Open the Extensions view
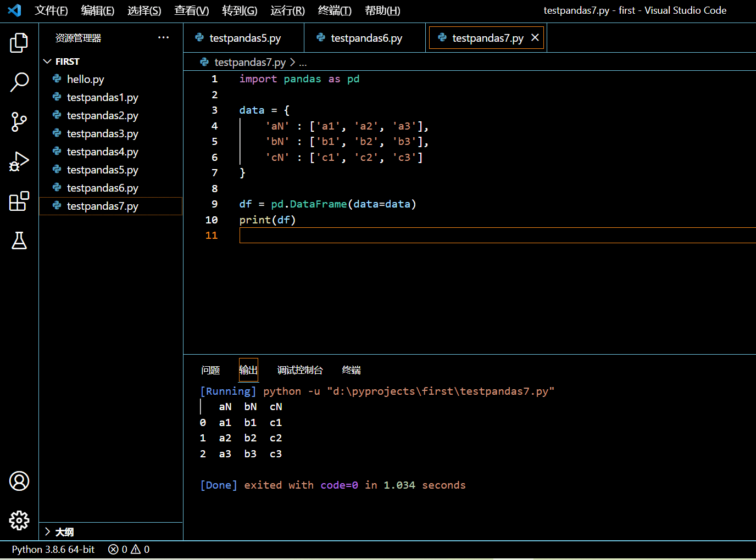The height and width of the screenshot is (560, 756). click(19, 201)
